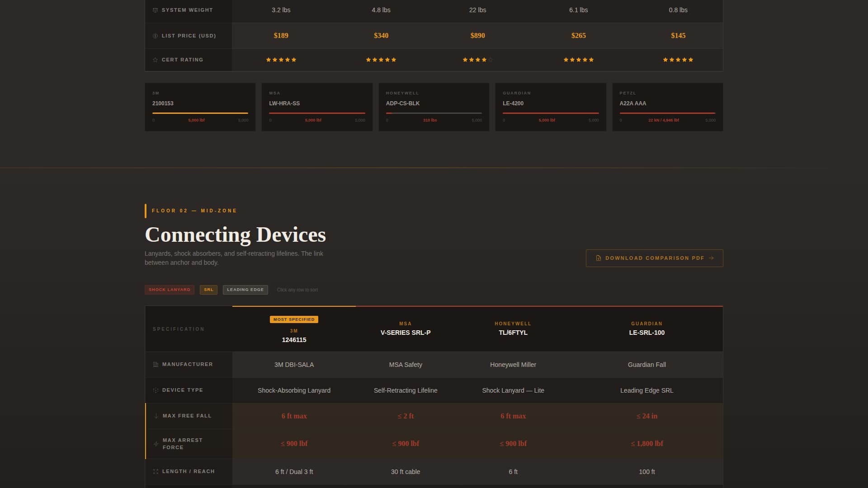Viewport: 868px width, 488px height.
Task: Toggle the SHOCK LANYARD filter chip
Action: pos(170,290)
